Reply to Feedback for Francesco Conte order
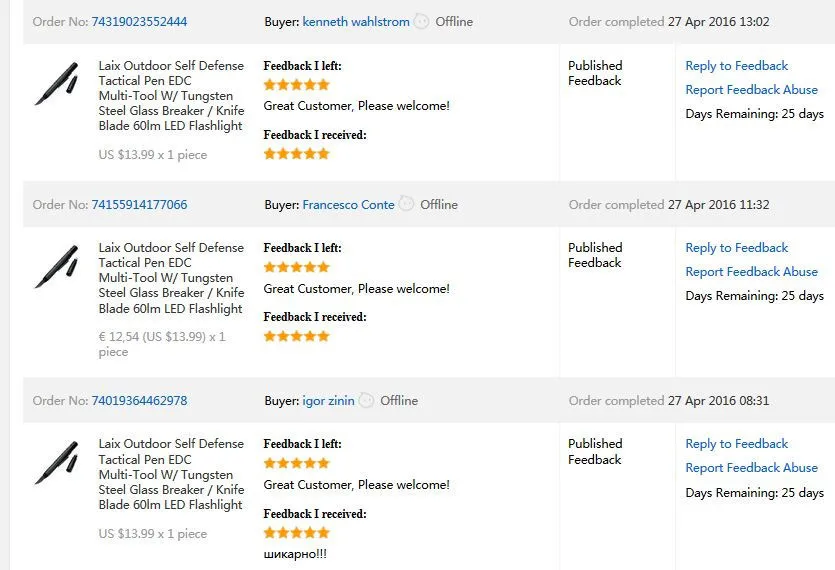 click(736, 248)
